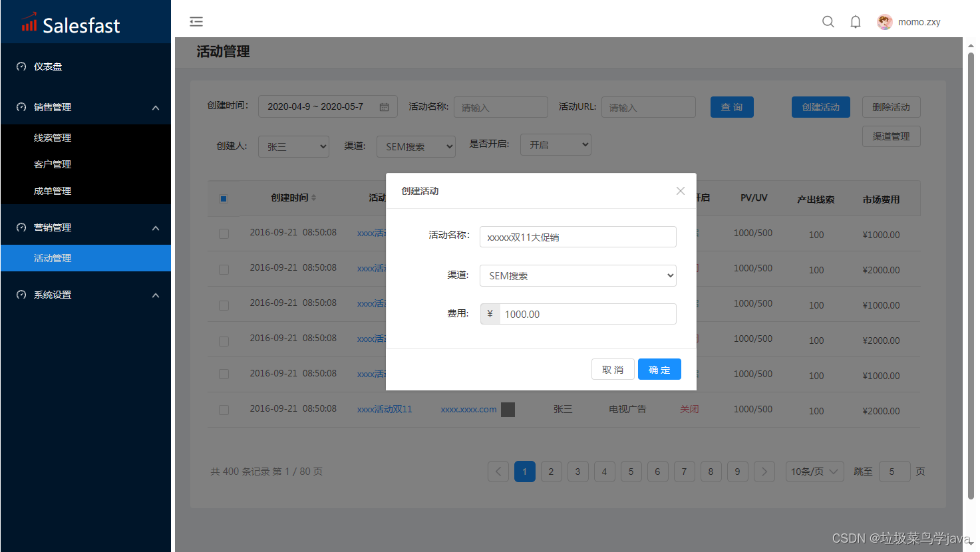Go to page 3
980x552 pixels.
point(578,472)
